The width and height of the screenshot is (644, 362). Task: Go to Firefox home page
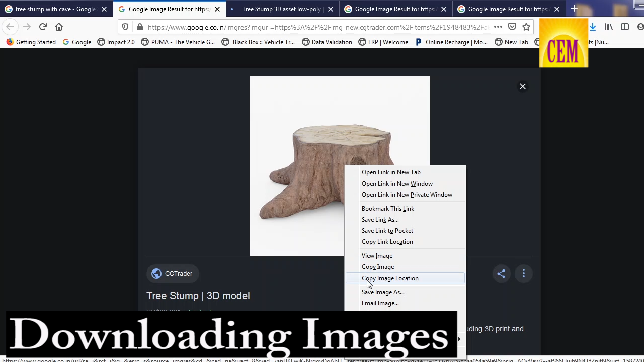pyautogui.click(x=59, y=27)
